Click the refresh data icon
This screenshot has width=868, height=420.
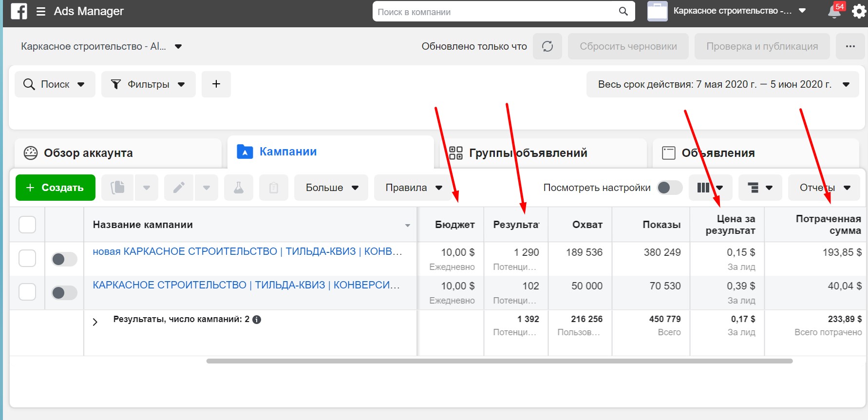pos(547,46)
